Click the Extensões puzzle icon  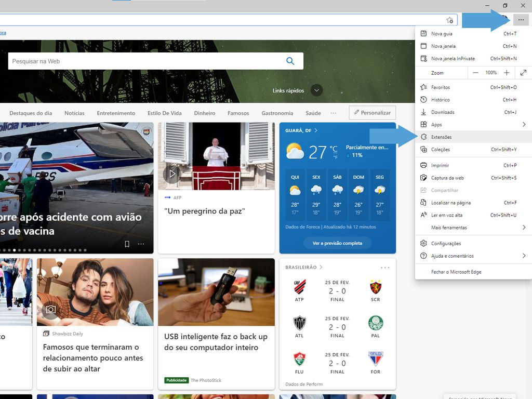click(423, 137)
